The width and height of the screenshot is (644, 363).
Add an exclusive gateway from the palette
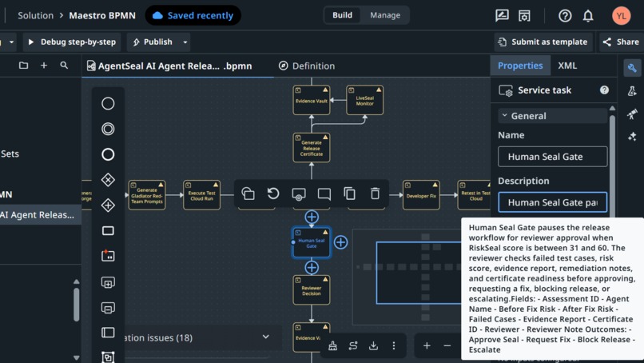[x=108, y=180]
